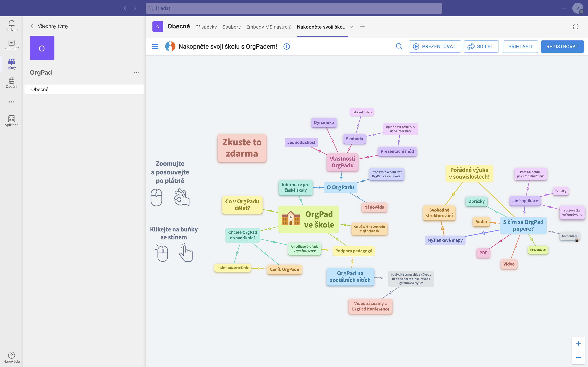Click the OrgPad search magnifier icon
The width and height of the screenshot is (588, 367).
(x=399, y=47)
